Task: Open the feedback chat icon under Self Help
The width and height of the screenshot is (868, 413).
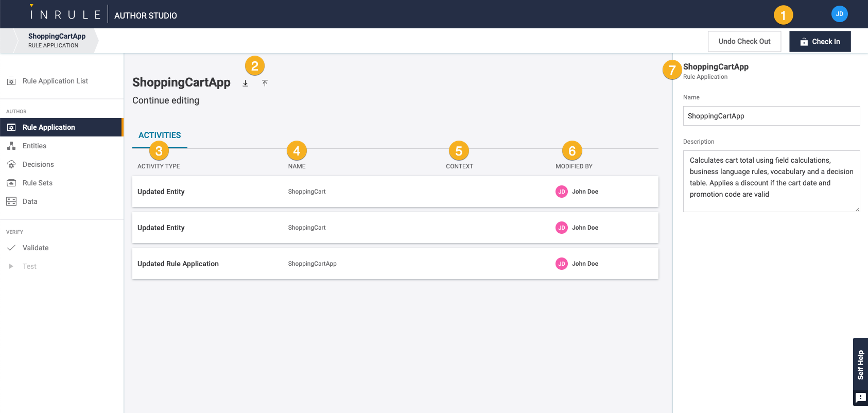Action: pos(860,398)
